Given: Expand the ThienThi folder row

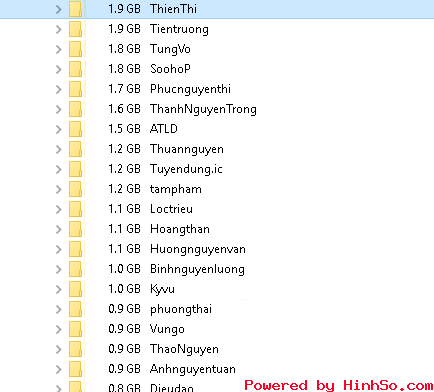Looking at the screenshot, I should (59, 9).
